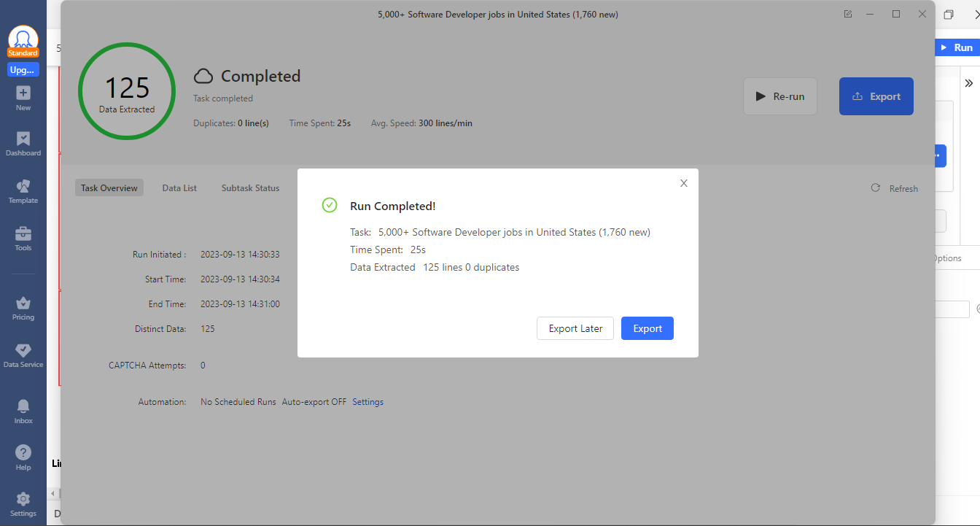Click Export in the dialog

click(x=647, y=328)
